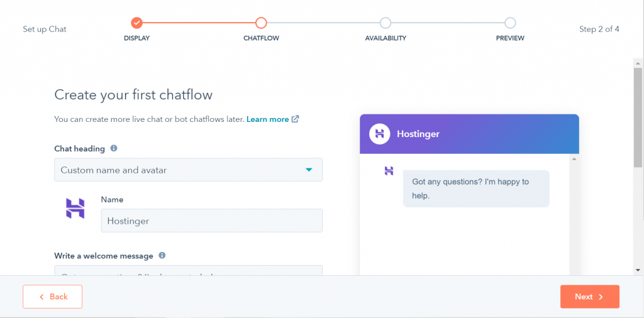This screenshot has width=644, height=318.
Task: Click the 'Chat heading' label
Action: click(x=80, y=148)
